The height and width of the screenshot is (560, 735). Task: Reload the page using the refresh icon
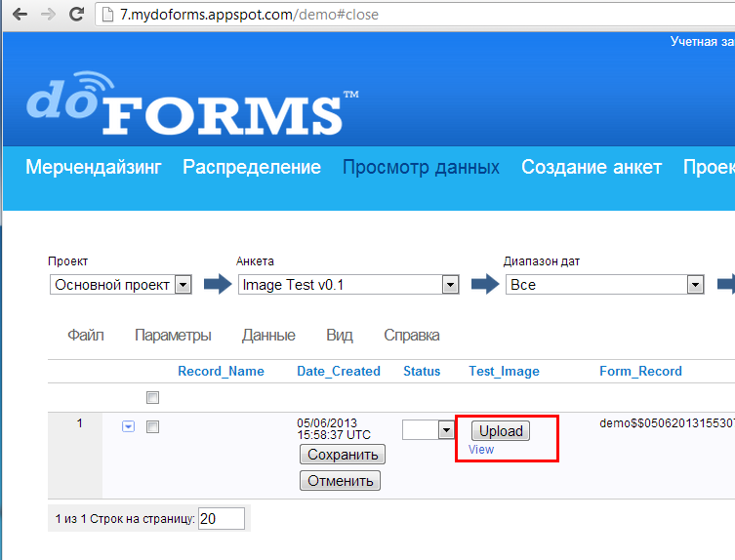click(x=74, y=15)
